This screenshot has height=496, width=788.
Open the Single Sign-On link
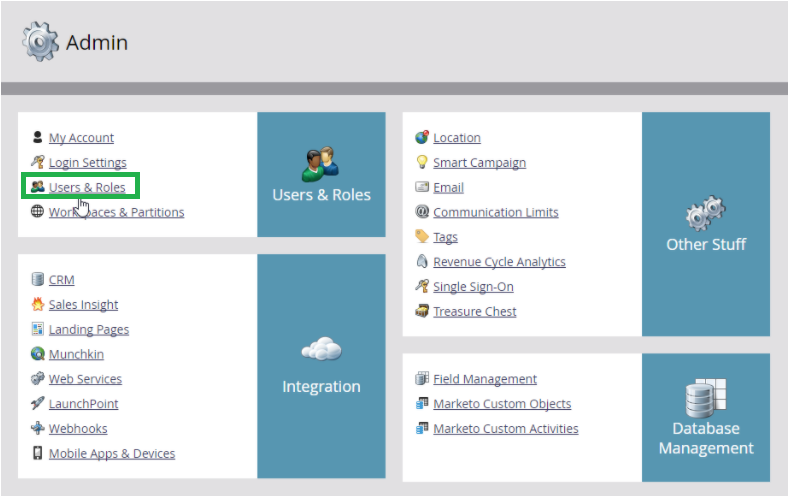(473, 286)
